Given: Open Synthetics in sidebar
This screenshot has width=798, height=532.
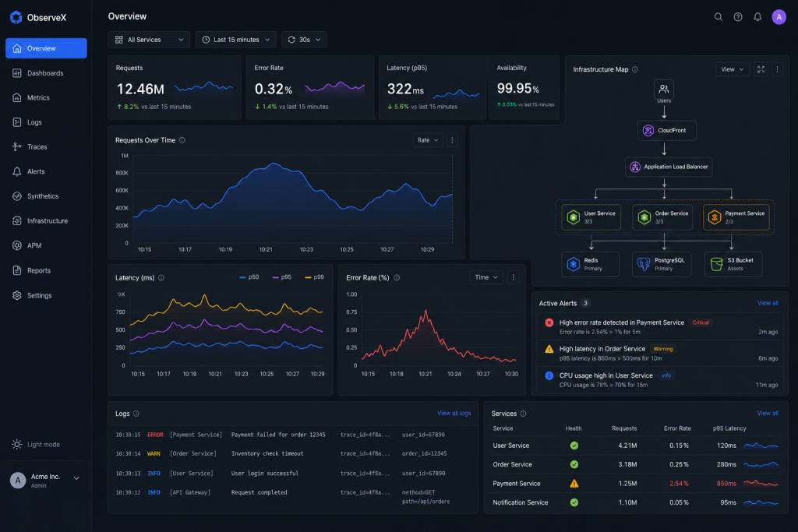Looking at the screenshot, I should click(46, 196).
